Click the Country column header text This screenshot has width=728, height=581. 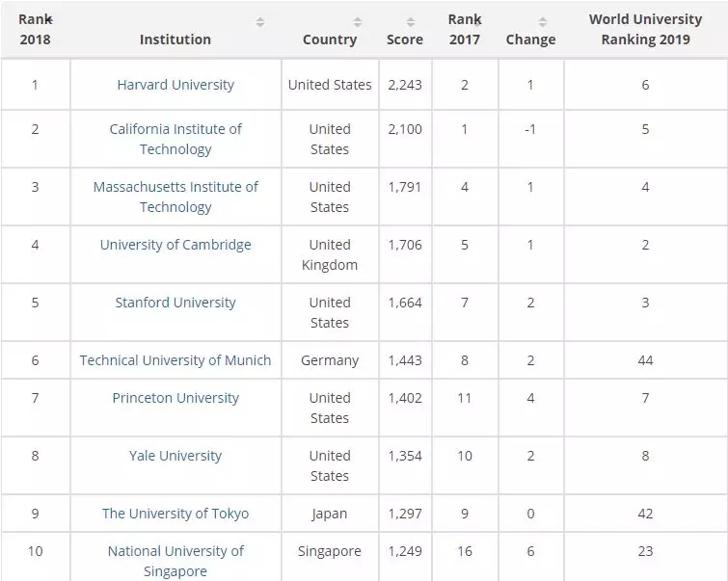(330, 40)
